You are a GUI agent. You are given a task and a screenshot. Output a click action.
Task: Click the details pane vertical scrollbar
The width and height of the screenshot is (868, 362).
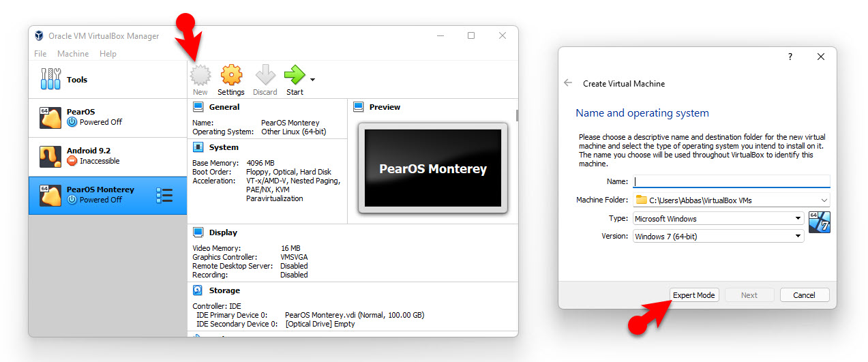click(516, 115)
